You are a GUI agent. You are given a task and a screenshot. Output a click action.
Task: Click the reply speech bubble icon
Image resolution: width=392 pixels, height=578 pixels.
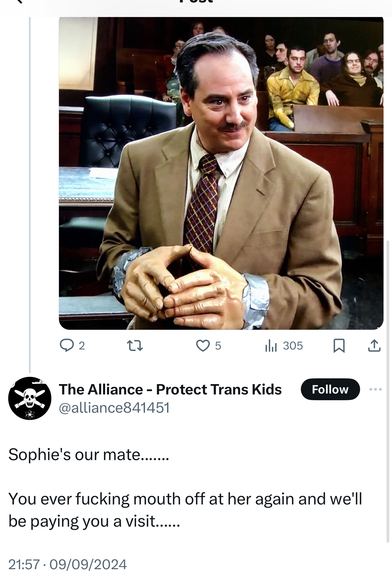tap(66, 346)
